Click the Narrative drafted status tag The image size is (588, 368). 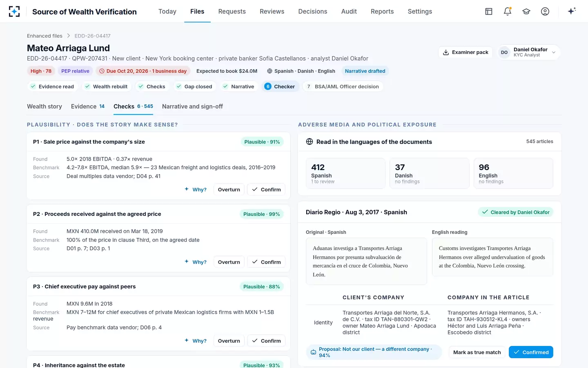click(x=365, y=71)
